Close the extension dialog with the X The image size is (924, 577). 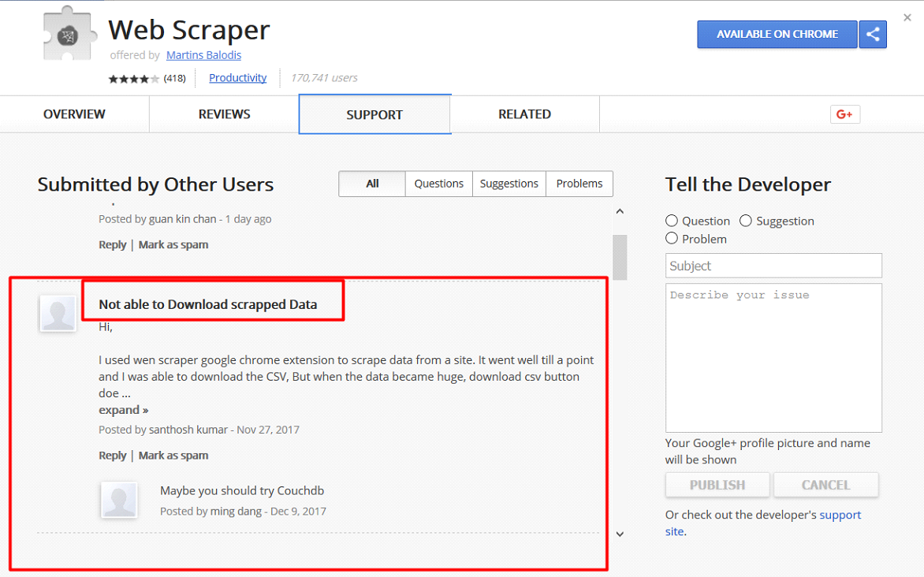pyautogui.click(x=907, y=17)
